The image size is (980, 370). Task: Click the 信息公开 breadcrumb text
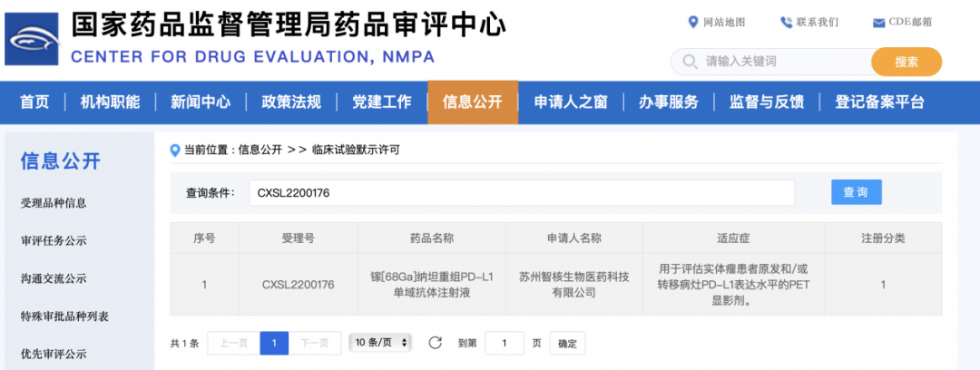(x=260, y=150)
